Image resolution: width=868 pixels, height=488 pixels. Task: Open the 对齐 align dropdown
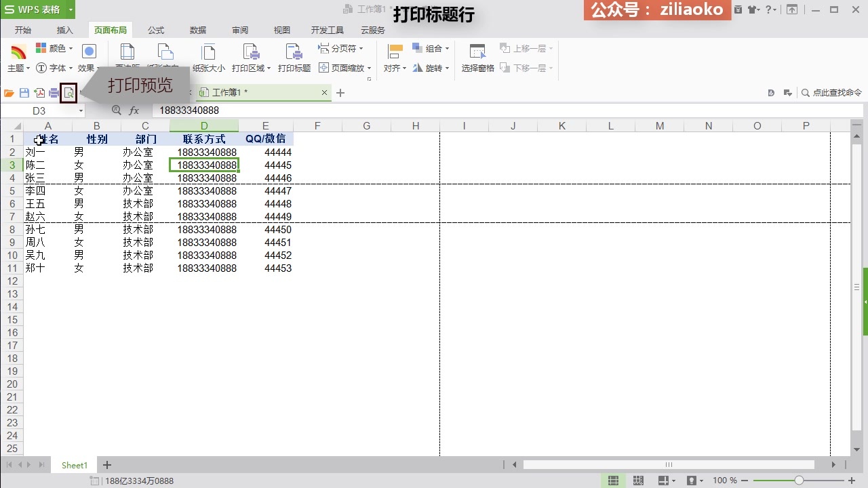[x=395, y=59]
